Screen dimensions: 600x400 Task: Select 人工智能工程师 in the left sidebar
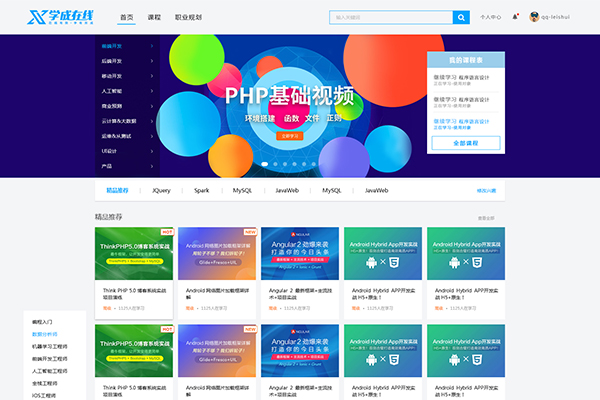coord(49,371)
